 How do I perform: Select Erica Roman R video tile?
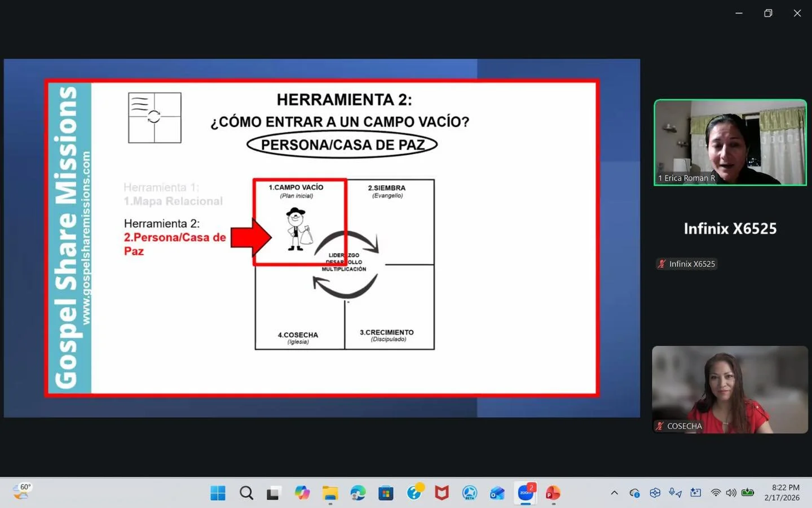tap(730, 142)
